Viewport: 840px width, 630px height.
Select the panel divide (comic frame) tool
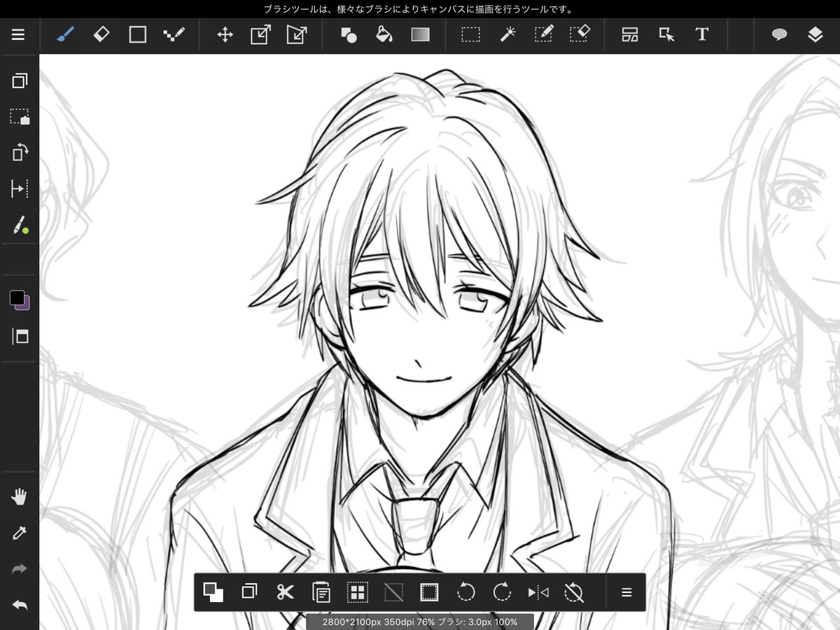tap(630, 34)
